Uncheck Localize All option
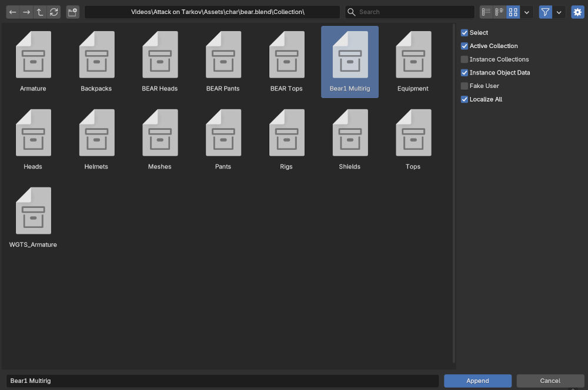This screenshot has width=588, height=390. (x=465, y=99)
